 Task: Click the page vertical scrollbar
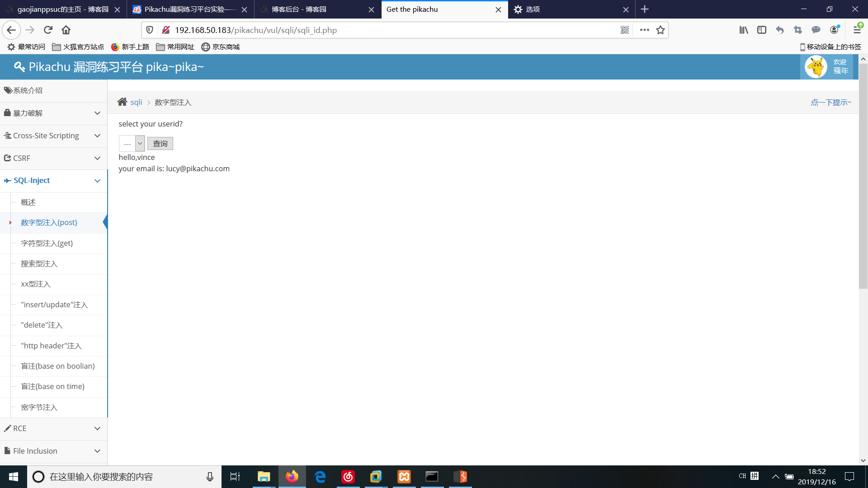863,176
